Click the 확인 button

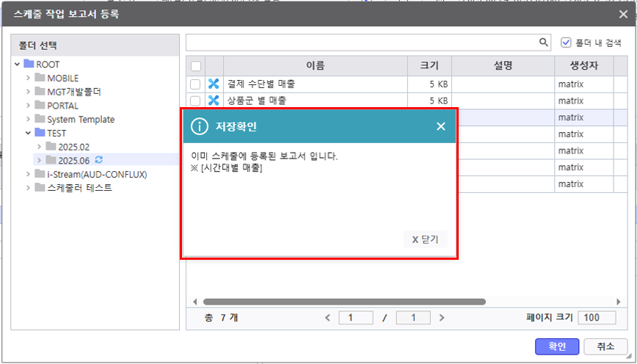click(x=557, y=346)
